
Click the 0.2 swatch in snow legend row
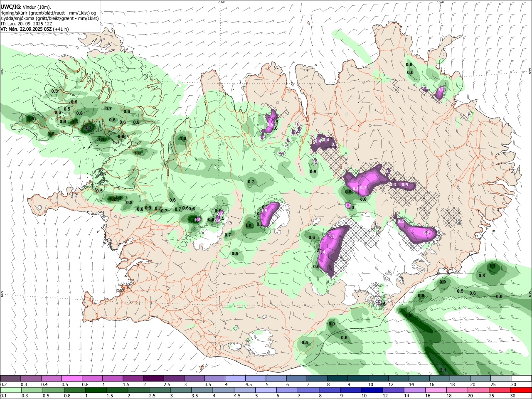click(11, 379)
